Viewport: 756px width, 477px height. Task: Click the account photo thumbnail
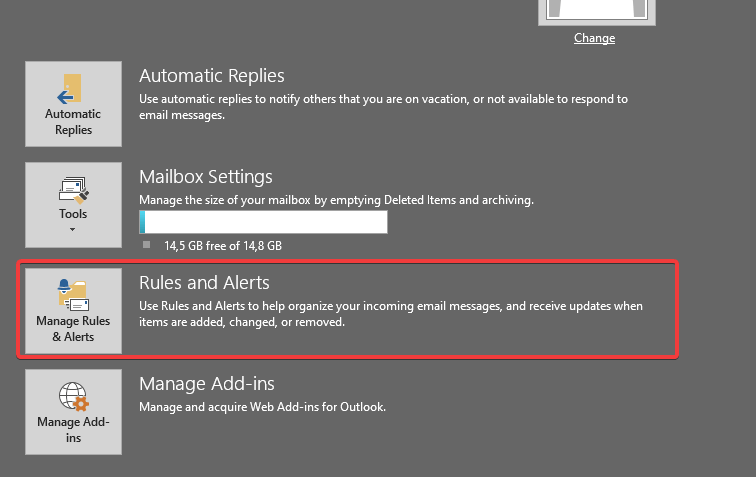[x=597, y=12]
